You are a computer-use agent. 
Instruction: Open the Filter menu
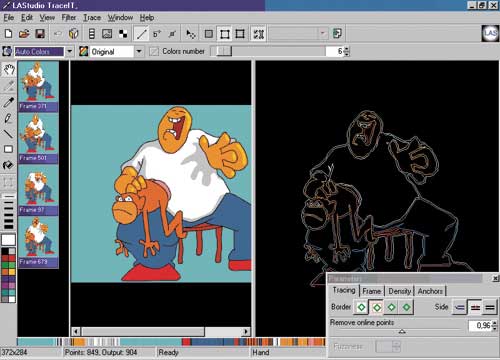69,18
